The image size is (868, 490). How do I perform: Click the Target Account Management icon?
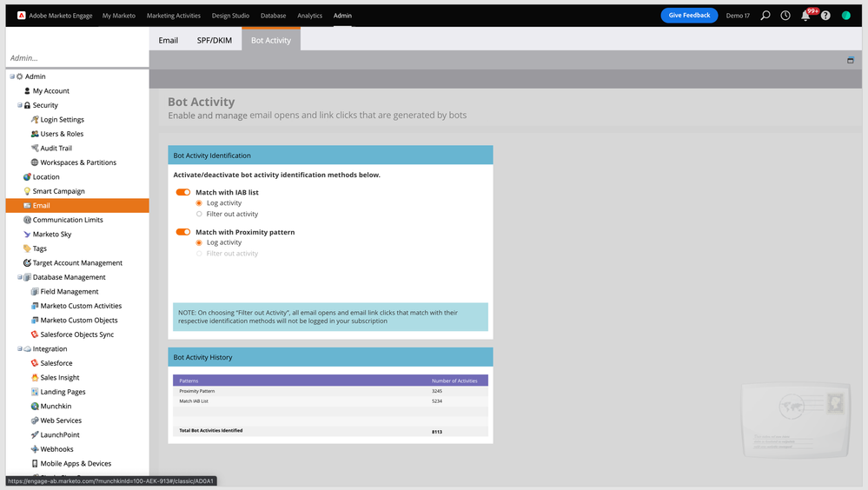point(27,263)
